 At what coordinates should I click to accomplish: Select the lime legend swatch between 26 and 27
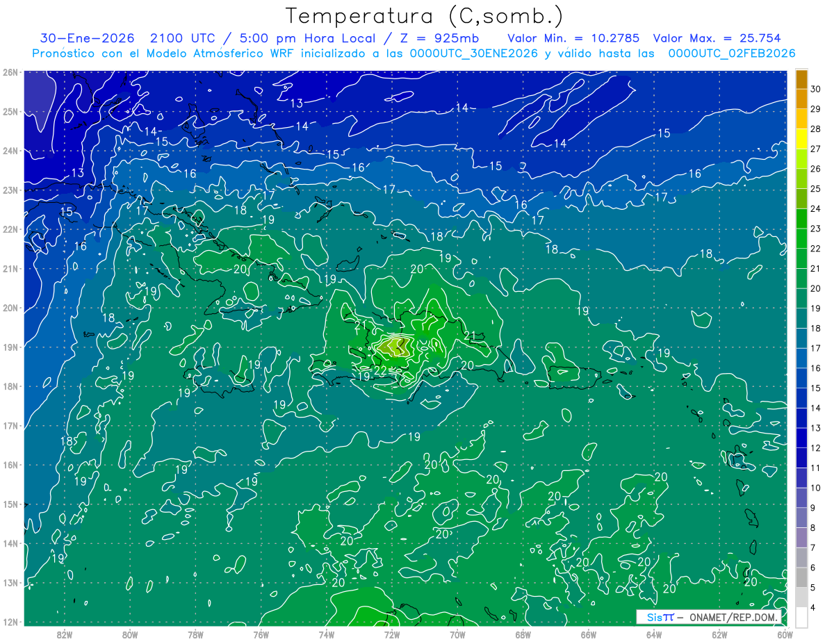point(801,159)
